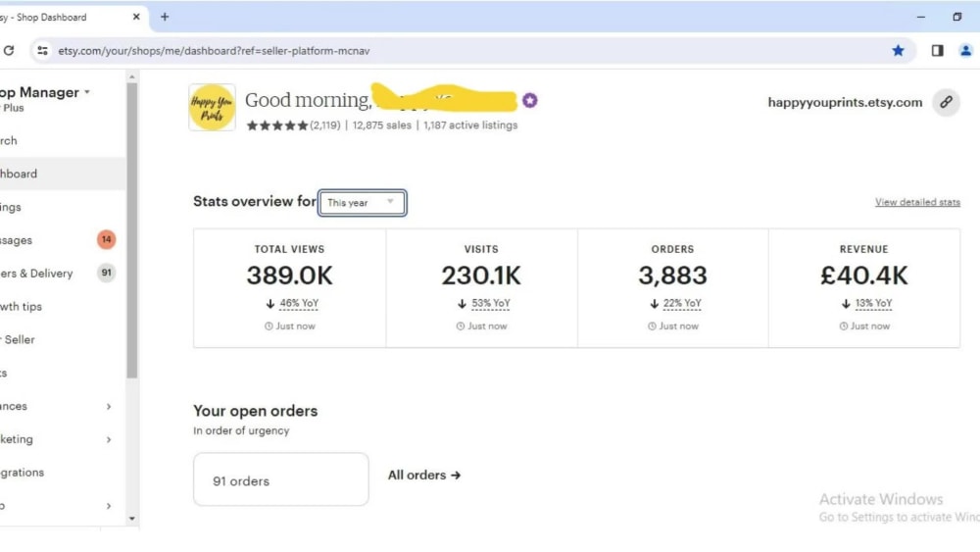This screenshot has height=552, width=980.
Task: Click the sidebar scroll up arrow
Action: click(x=132, y=76)
